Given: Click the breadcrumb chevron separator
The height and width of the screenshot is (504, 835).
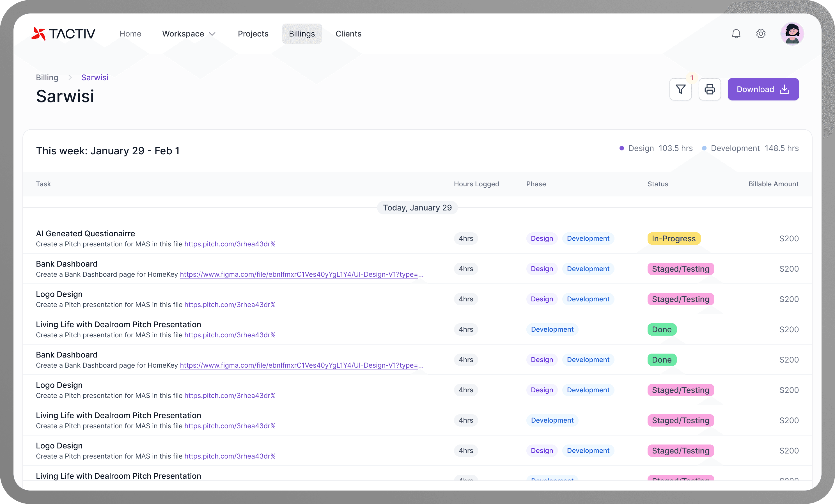Looking at the screenshot, I should (x=70, y=78).
